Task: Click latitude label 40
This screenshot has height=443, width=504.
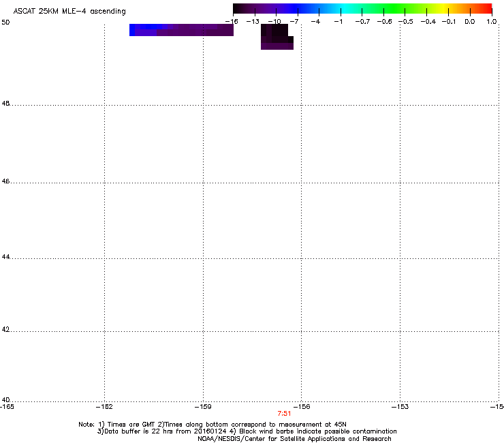Action: [5, 400]
